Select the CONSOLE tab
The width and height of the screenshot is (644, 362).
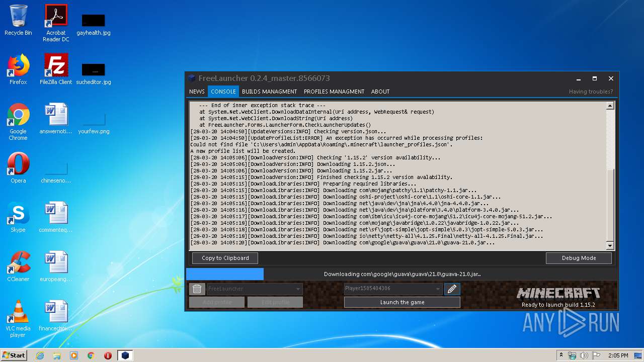(223, 92)
